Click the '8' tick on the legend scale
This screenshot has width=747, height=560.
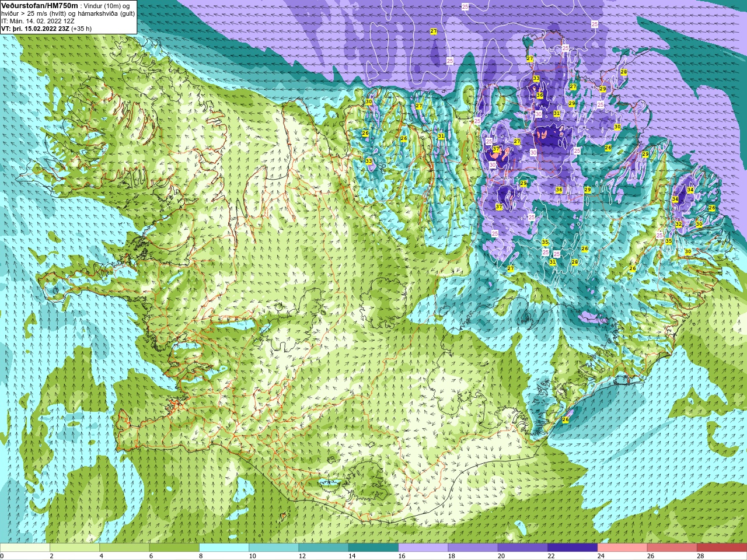[201, 556]
